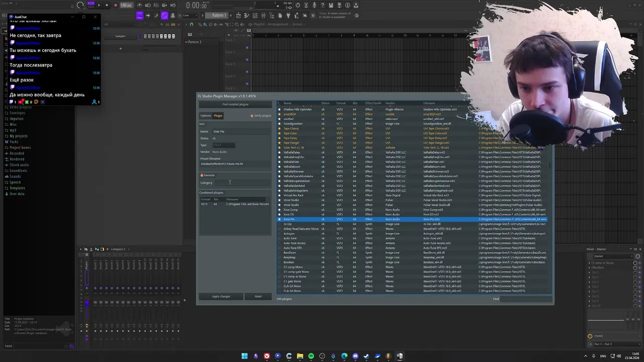Switch to the Plugin tab
This screenshot has height=362, width=644.
tap(218, 116)
